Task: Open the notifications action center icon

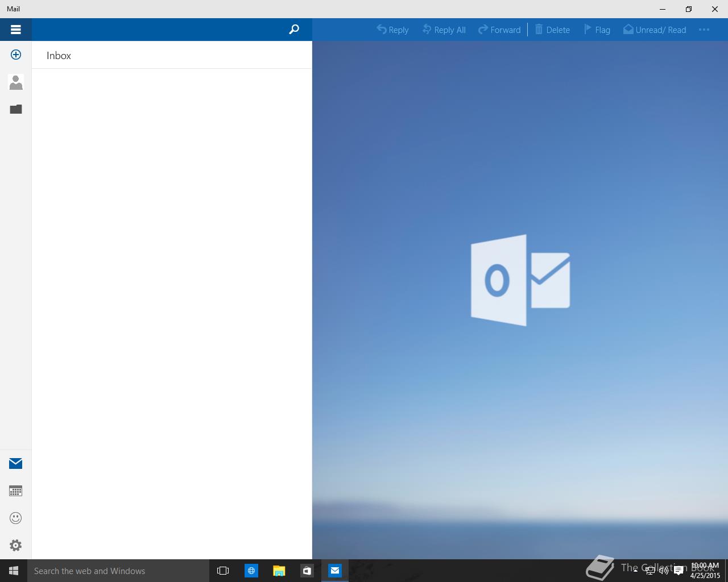Action: point(679,571)
